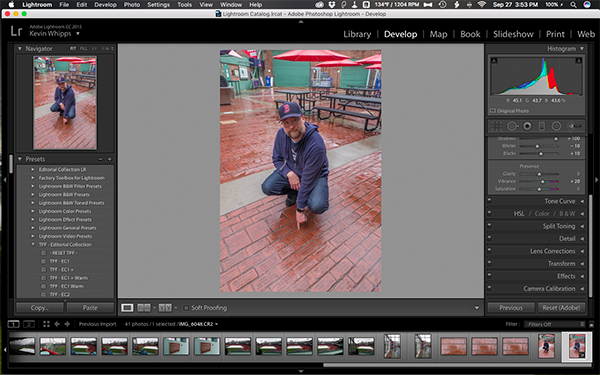Open Siri from the menu bar
This screenshot has width=600, height=375.
[x=587, y=5]
